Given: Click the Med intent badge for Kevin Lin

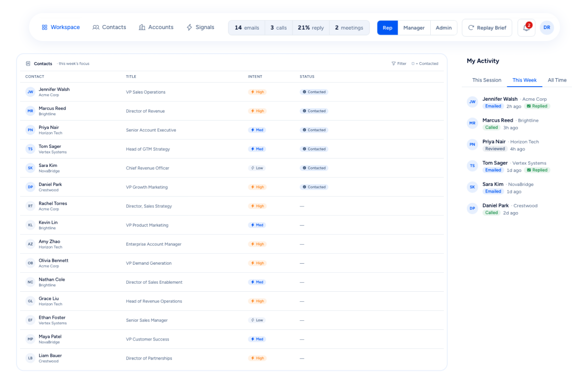Looking at the screenshot, I should [257, 225].
